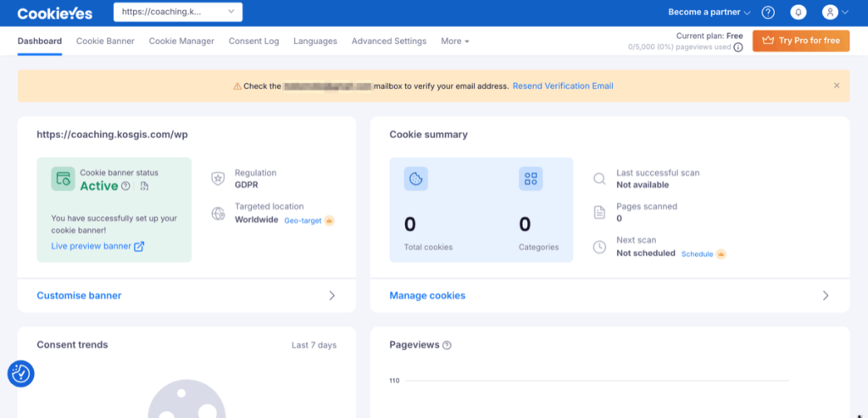The width and height of the screenshot is (868, 418).
Task: Click the Last successful scan magnifier icon
Action: coord(599,179)
